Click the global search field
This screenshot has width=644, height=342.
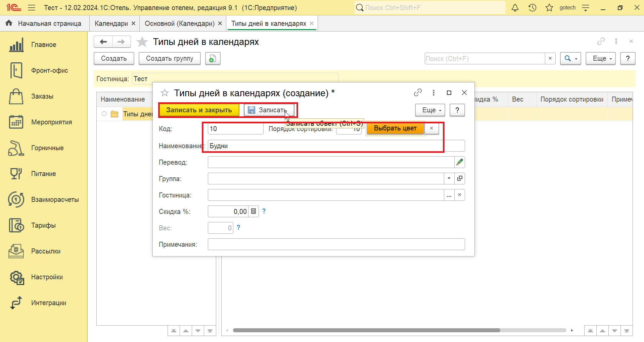coord(430,8)
